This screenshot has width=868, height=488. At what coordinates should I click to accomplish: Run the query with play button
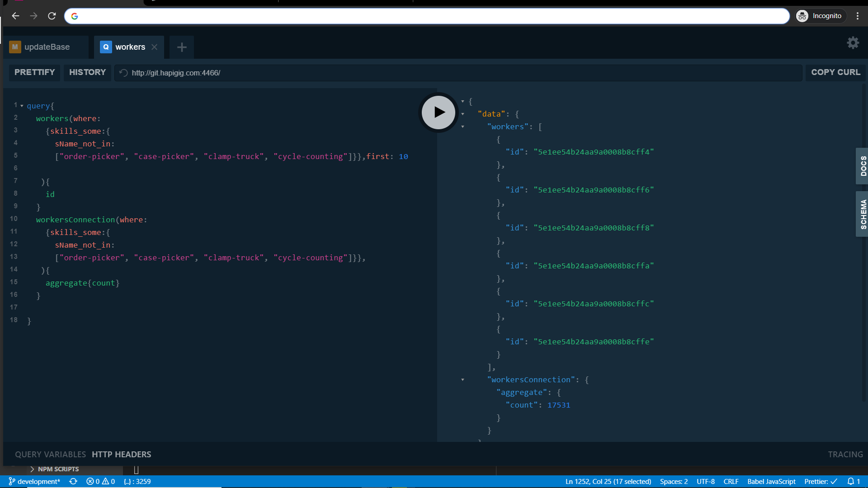[x=438, y=112]
